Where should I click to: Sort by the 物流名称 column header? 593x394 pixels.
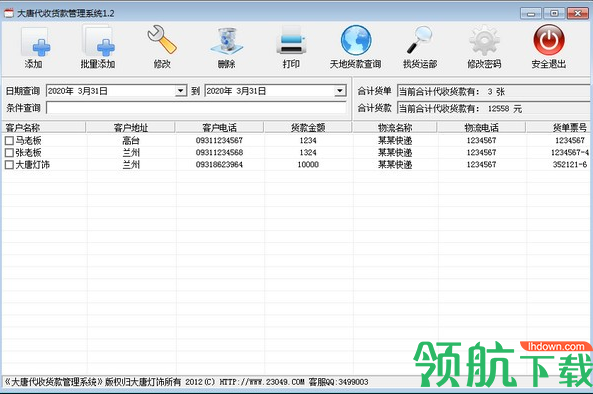(x=395, y=127)
